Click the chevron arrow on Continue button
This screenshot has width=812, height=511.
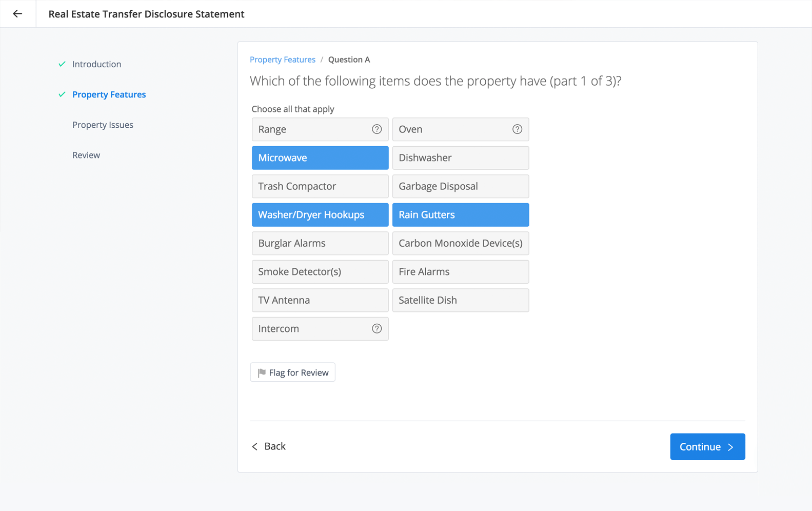pos(731,447)
